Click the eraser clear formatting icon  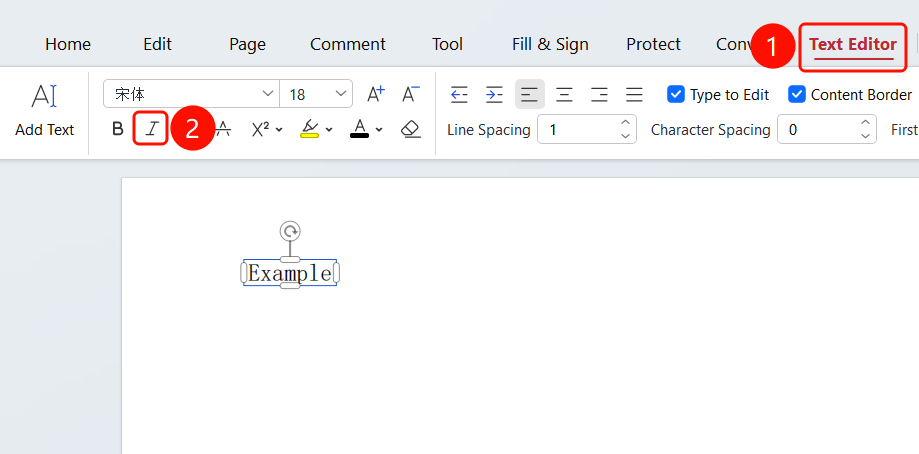point(411,129)
